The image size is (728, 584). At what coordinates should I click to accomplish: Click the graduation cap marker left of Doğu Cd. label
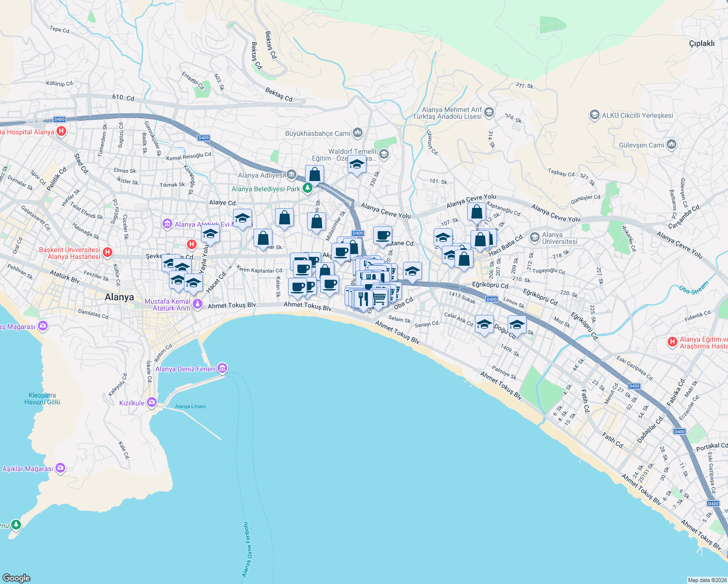(x=484, y=325)
